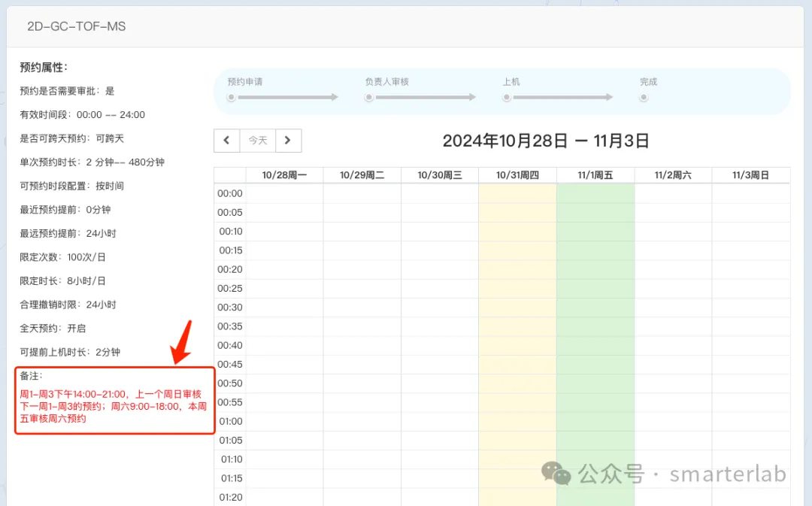Click the 单次预约时长 line
The height and width of the screenshot is (506, 812).
pyautogui.click(x=92, y=162)
